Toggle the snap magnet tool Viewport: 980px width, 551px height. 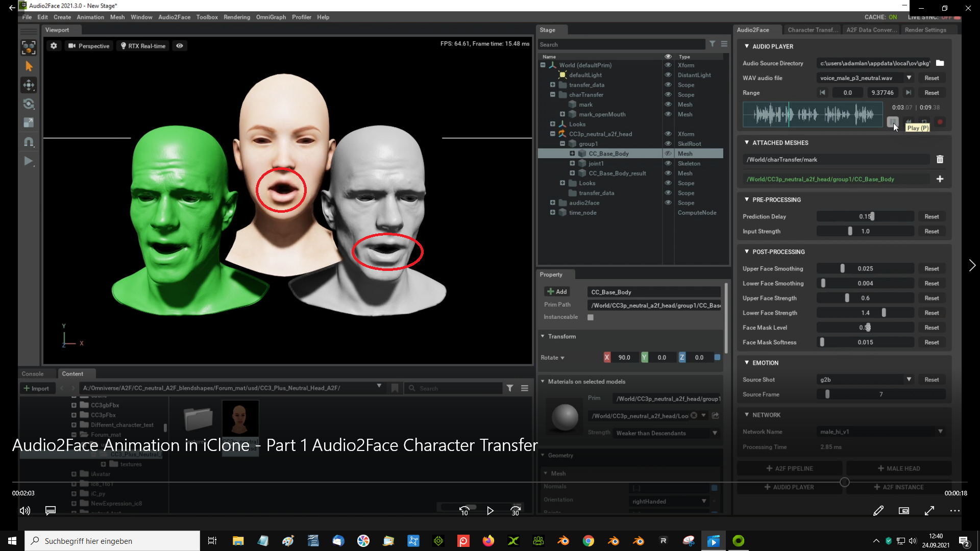(x=29, y=142)
